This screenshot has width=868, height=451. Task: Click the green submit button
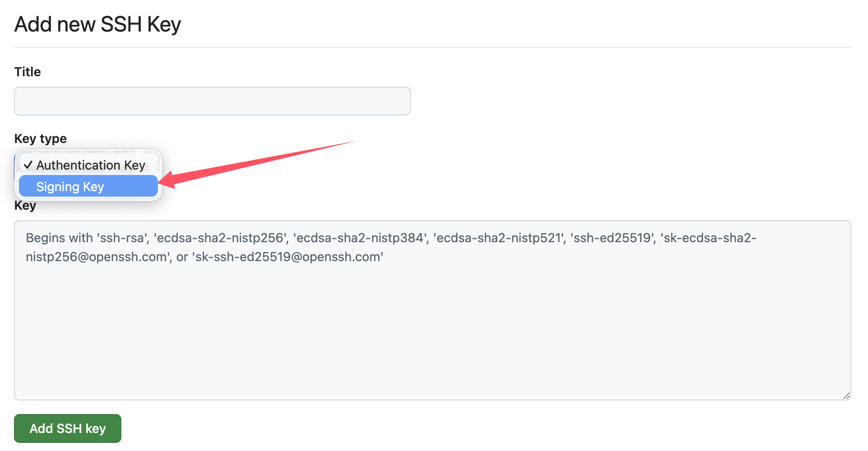[x=67, y=428]
